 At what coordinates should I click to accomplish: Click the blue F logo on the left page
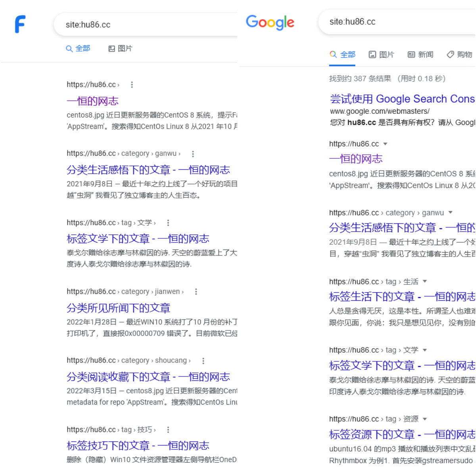20,24
